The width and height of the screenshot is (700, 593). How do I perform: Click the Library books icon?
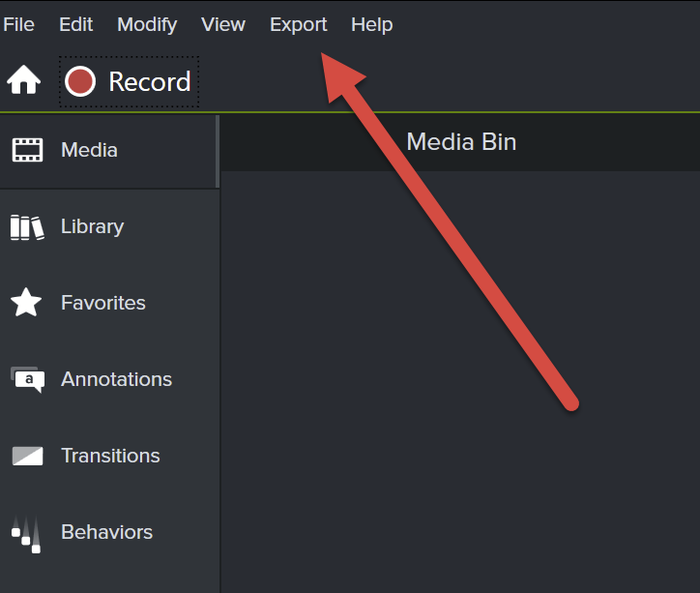point(27,227)
